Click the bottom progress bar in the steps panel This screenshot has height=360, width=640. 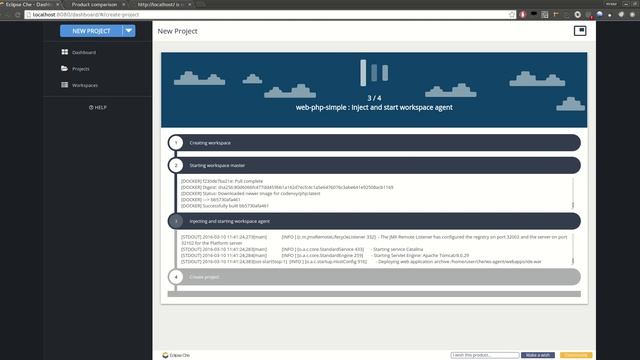(374, 294)
